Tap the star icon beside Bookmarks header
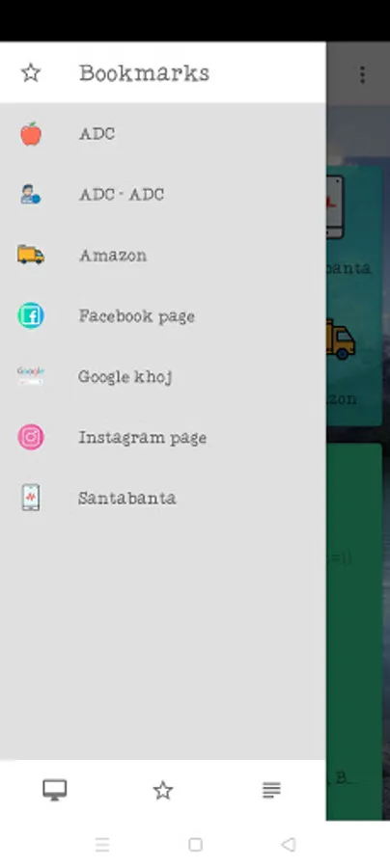Image resolution: width=390 pixels, height=868 pixels. 31,73
